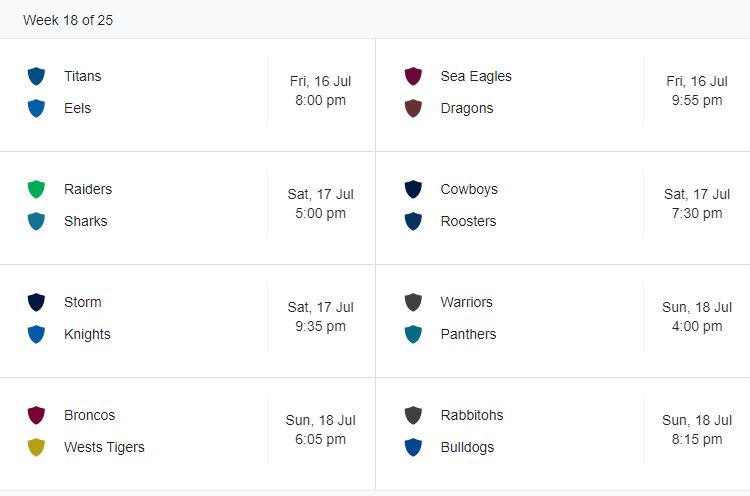Click the Titans team shield icon

click(x=37, y=76)
